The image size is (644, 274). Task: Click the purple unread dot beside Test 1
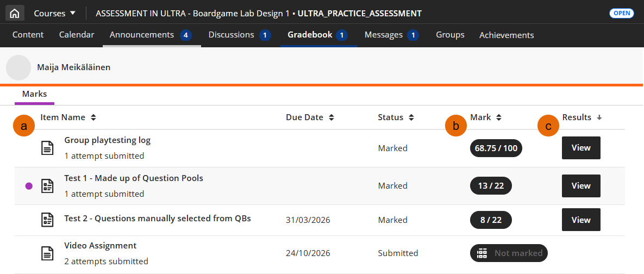[29, 186]
